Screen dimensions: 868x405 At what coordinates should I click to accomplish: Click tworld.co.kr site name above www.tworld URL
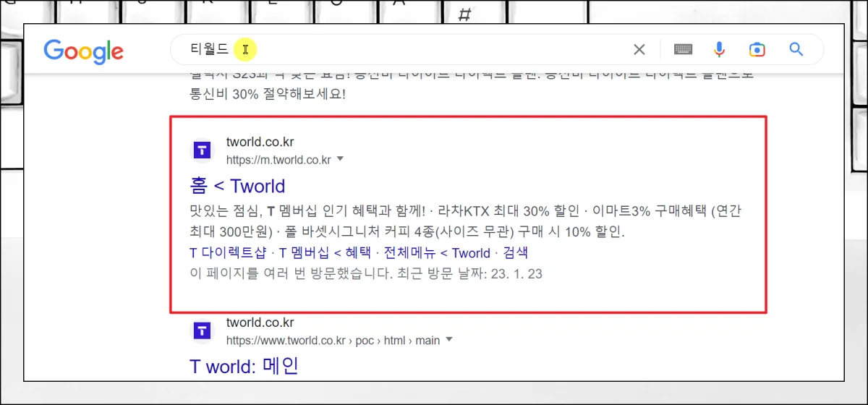point(260,323)
